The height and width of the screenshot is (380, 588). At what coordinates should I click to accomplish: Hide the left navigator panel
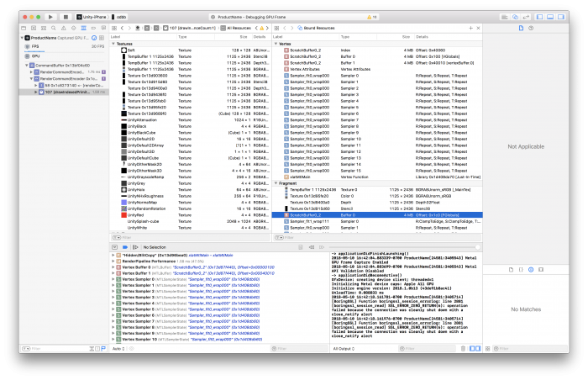pos(540,16)
